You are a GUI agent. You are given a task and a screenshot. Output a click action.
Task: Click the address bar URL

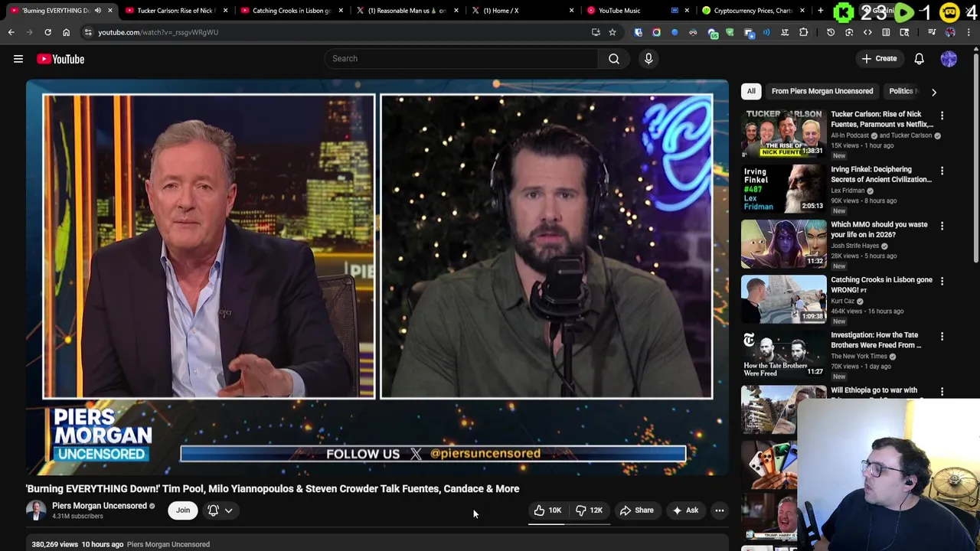(x=158, y=32)
